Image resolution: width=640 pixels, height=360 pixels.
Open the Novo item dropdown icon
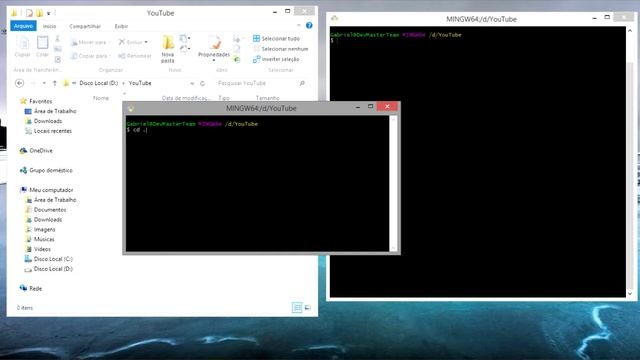click(184, 39)
